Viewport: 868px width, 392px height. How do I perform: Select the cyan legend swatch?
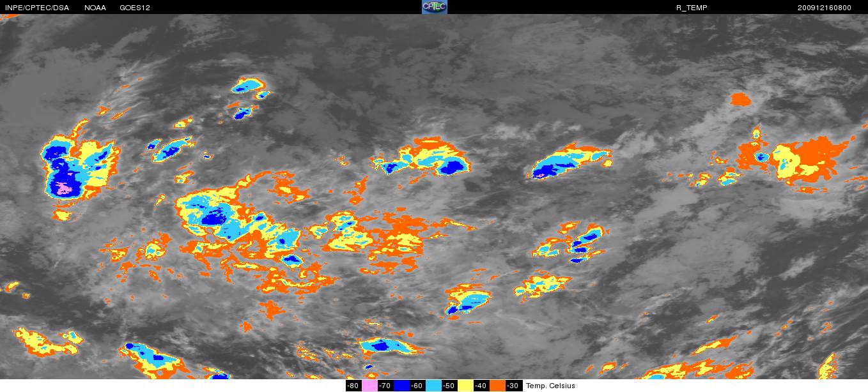434,386
